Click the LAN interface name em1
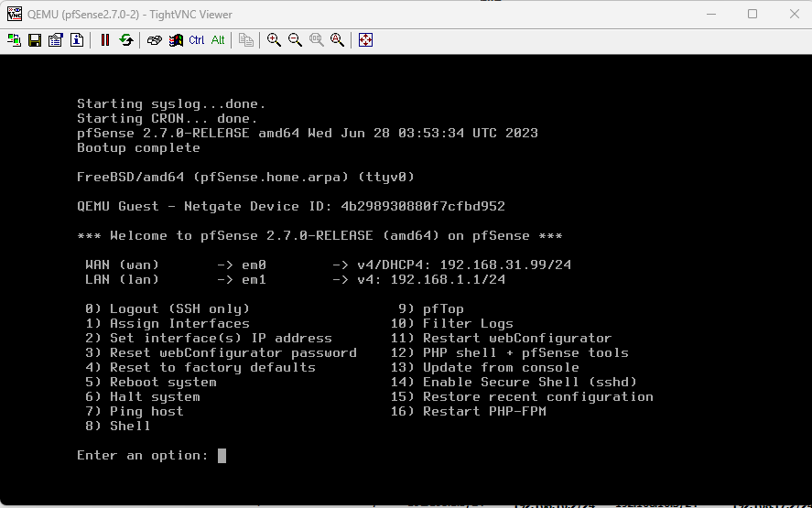The image size is (812, 508). 254,280
